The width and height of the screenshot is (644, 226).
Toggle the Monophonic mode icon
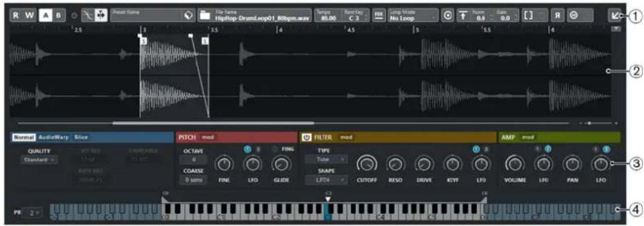click(573, 15)
